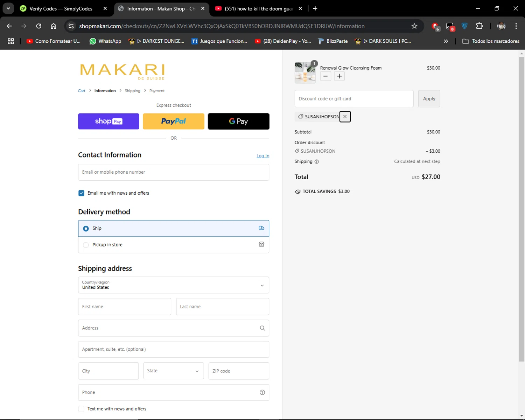Reload the checkout page
This screenshot has height=420, width=525.
coord(39,26)
